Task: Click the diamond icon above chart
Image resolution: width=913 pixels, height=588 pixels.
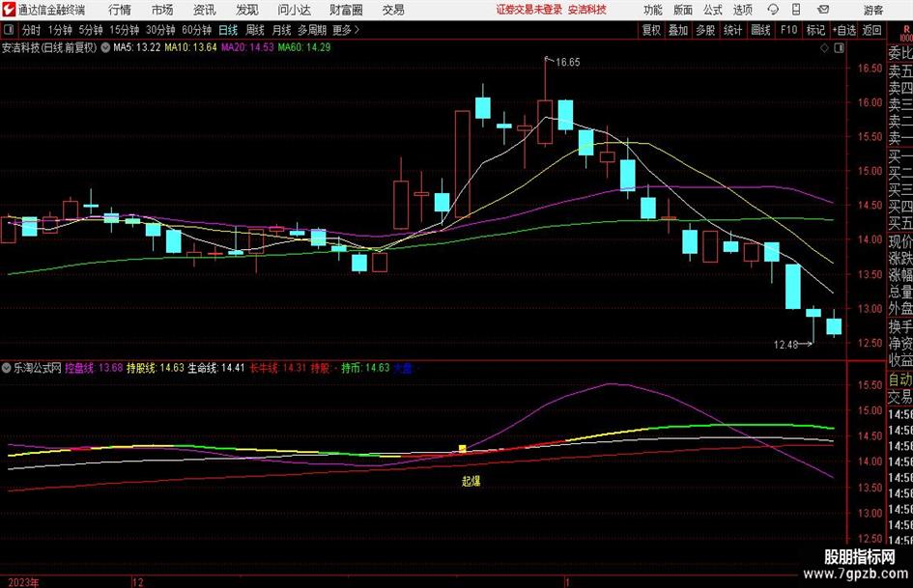Action: [x=824, y=48]
